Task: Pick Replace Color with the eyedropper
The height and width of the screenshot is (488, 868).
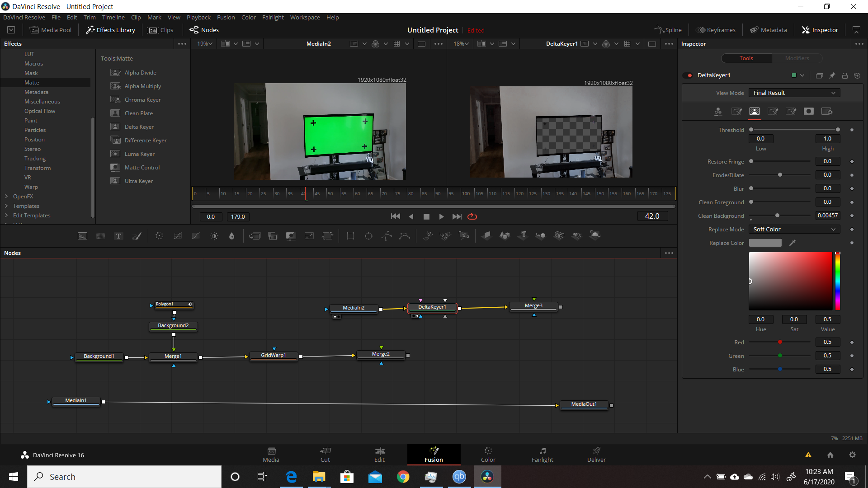Action: pos(792,243)
